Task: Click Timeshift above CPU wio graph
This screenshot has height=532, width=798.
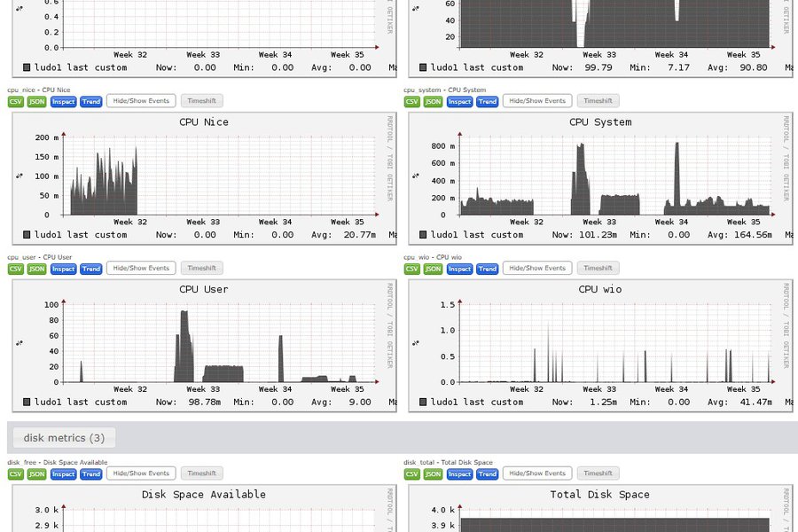Action: pos(598,269)
